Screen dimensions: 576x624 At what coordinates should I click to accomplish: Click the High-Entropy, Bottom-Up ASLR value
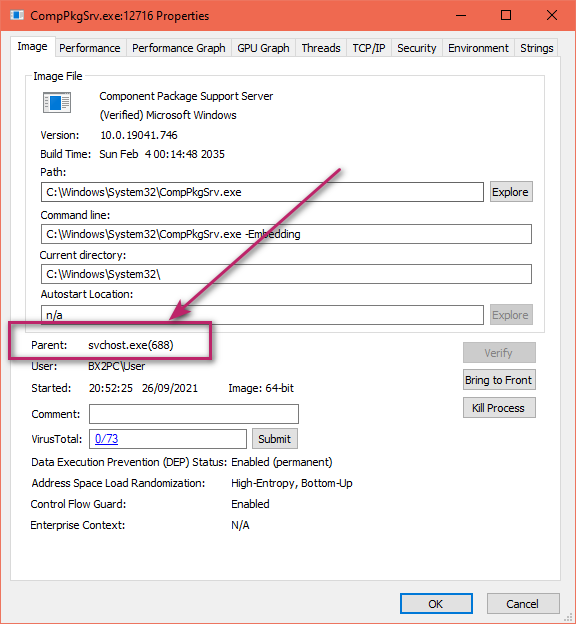(x=292, y=483)
